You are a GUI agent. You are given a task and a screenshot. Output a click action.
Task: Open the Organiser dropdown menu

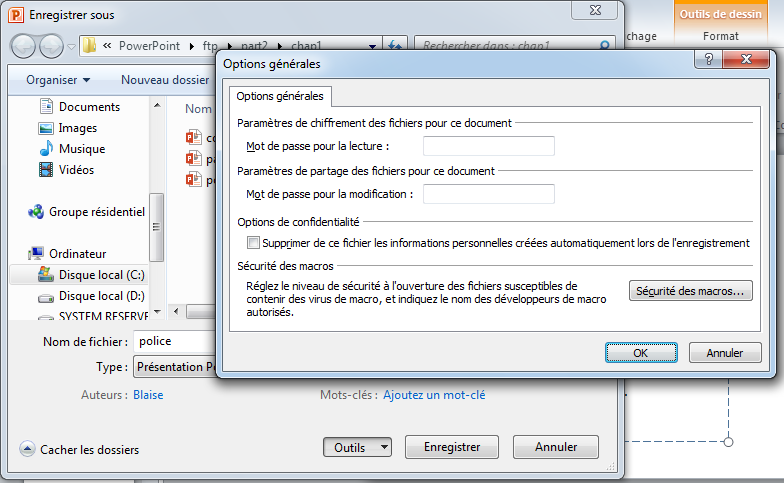pos(58,80)
